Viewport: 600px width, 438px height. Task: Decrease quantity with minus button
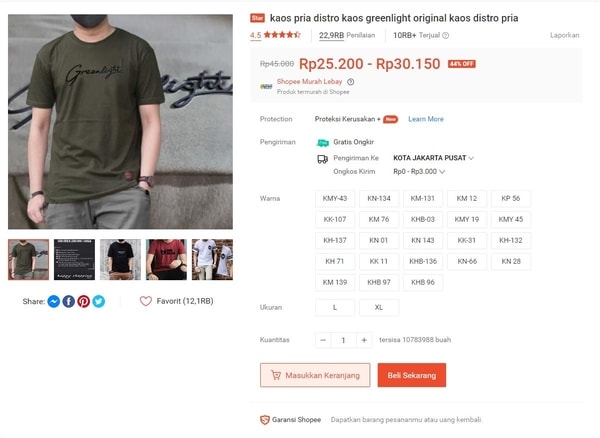pyautogui.click(x=323, y=340)
